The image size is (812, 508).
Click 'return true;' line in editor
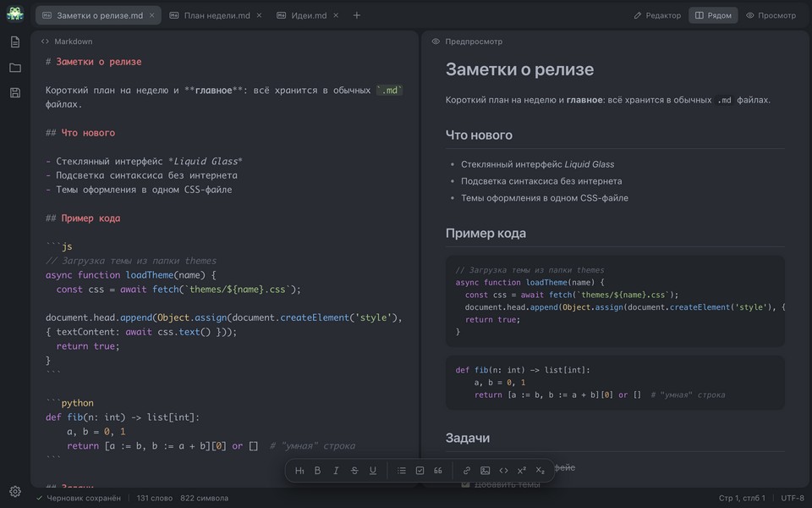pyautogui.click(x=88, y=346)
